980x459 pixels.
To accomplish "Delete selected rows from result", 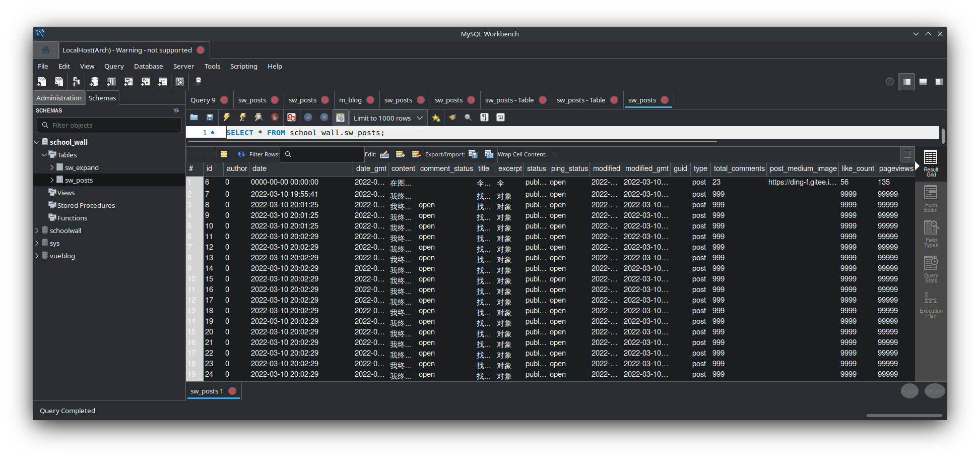I will 416,154.
